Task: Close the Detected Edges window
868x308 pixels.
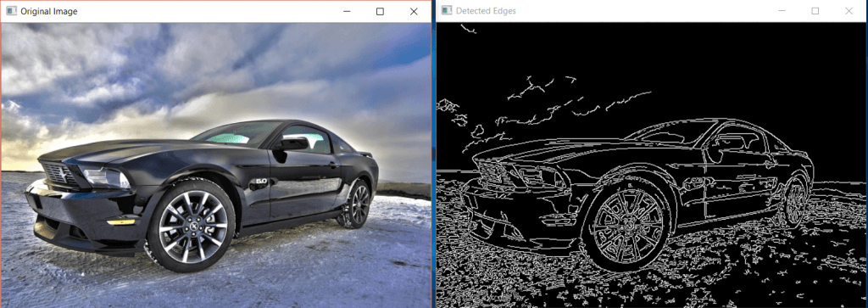Action: point(849,10)
